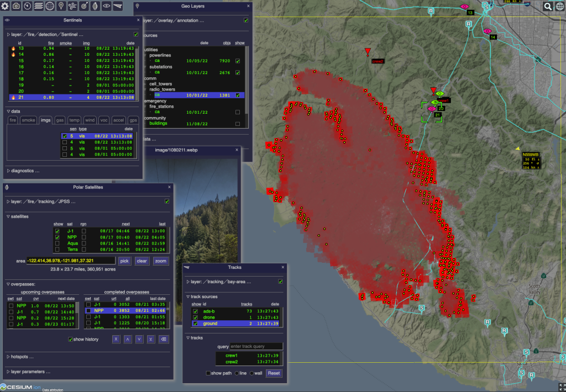566x392 pixels.
Task: Click the wireframe globe icon in toolbar
Action: click(x=50, y=6)
